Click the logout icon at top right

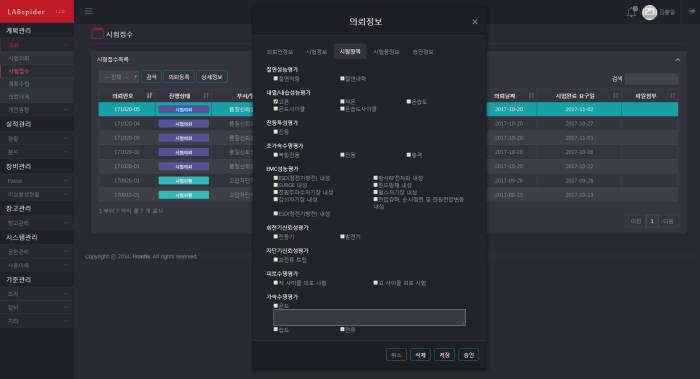(x=692, y=12)
